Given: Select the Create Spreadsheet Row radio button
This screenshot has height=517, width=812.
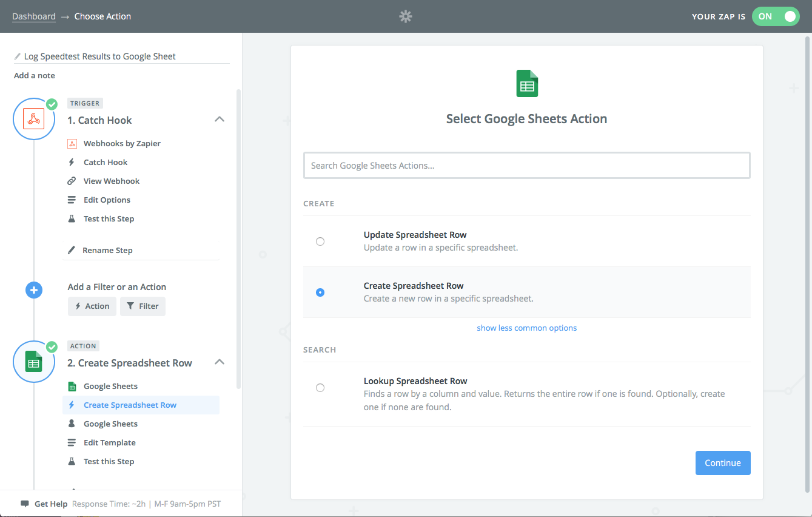Looking at the screenshot, I should click(x=320, y=292).
